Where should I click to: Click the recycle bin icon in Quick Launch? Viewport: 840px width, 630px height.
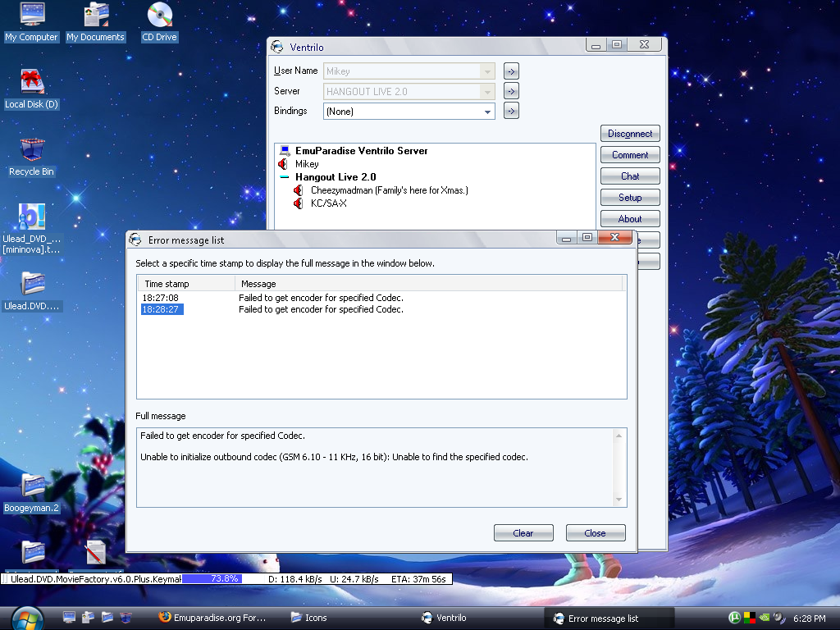point(126,618)
